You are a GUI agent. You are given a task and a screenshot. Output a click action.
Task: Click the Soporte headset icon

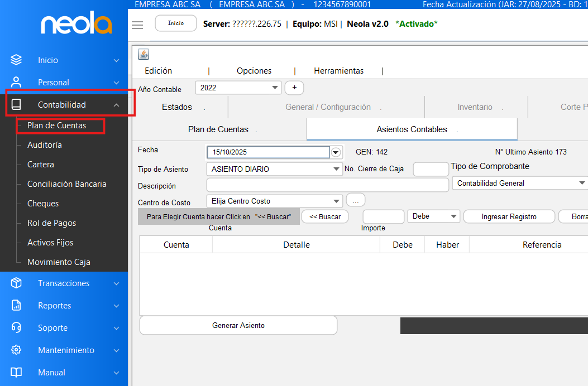(17, 328)
